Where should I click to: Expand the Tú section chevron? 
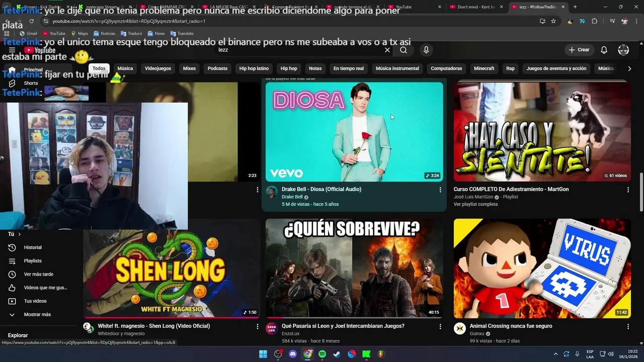(x=20, y=234)
